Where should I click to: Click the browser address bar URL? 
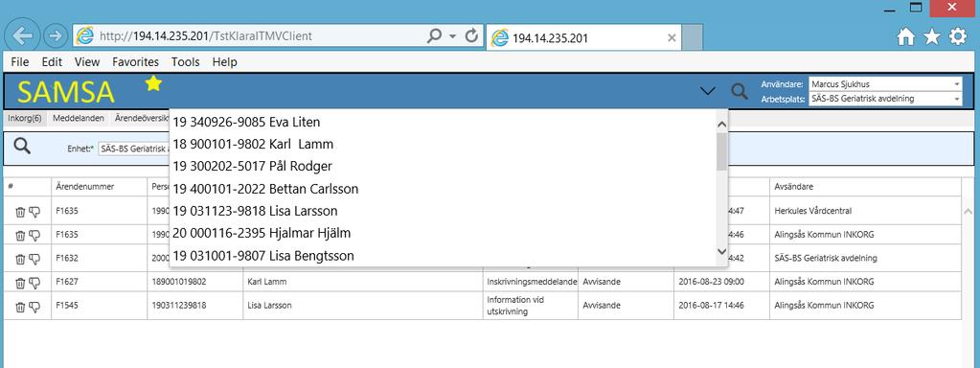(x=206, y=36)
